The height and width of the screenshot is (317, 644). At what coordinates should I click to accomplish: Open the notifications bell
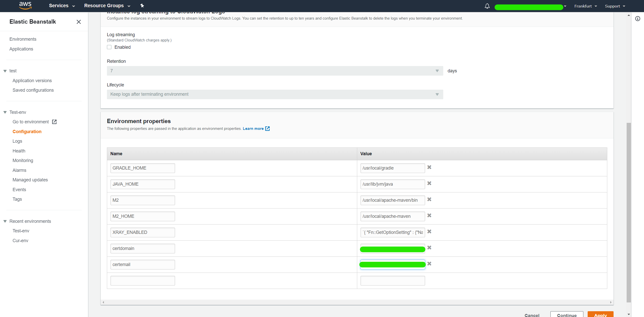487,6
